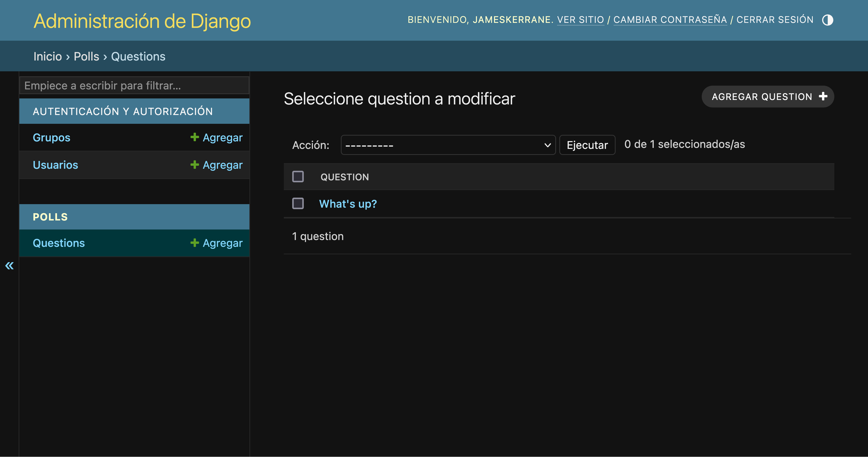The height and width of the screenshot is (457, 868).
Task: Click the plus icon beside Usuarios Agregar
Action: (194, 164)
